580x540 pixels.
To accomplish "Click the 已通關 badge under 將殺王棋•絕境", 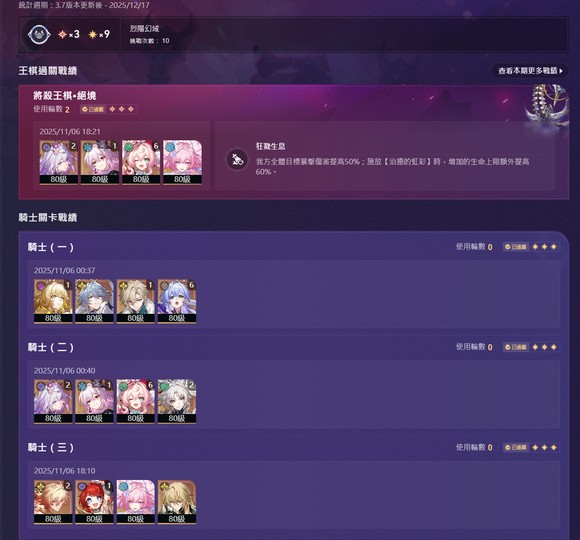I will click(93, 109).
